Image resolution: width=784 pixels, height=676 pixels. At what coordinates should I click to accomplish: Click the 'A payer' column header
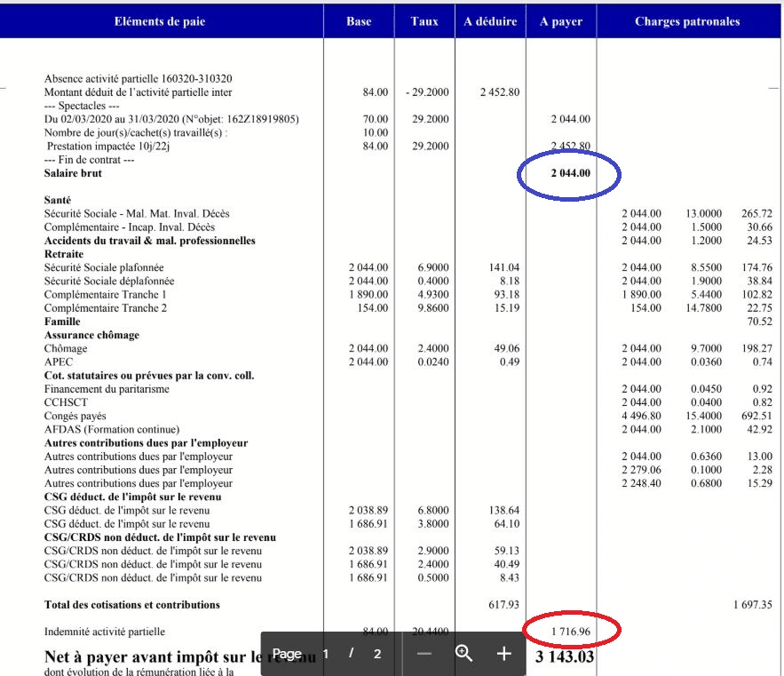point(561,21)
